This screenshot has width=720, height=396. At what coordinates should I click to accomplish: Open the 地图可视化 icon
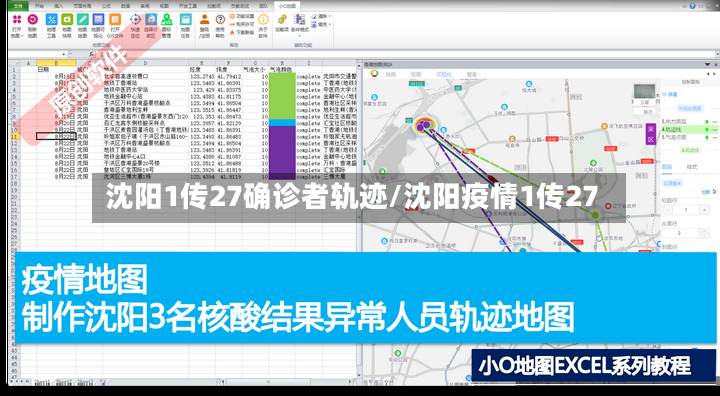pos(98,19)
